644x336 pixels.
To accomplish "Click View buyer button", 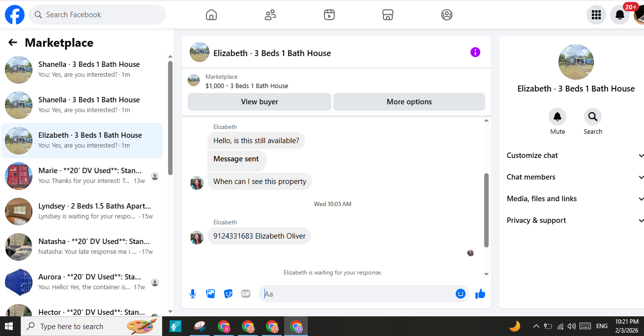I will [260, 102].
